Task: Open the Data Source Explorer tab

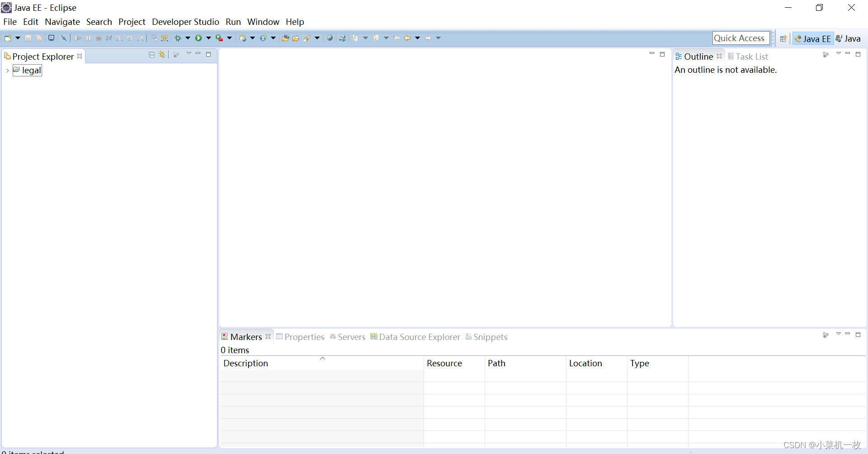Action: (x=415, y=337)
